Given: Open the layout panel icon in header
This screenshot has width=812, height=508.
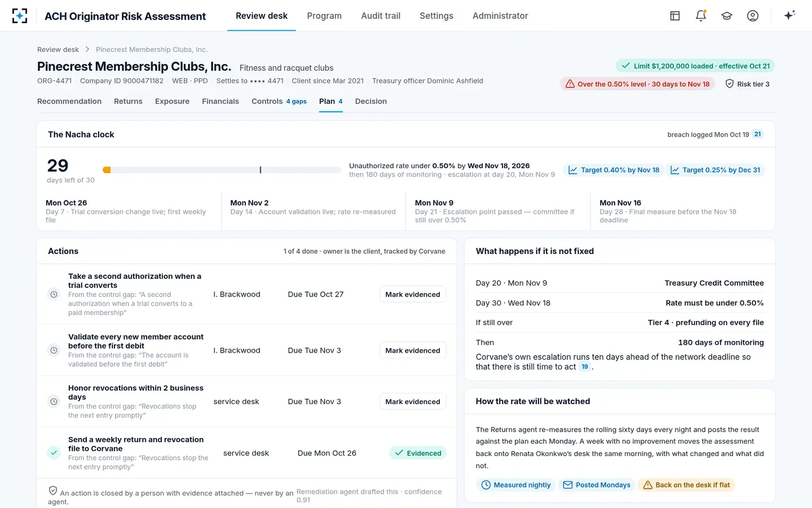Looking at the screenshot, I should (x=675, y=16).
